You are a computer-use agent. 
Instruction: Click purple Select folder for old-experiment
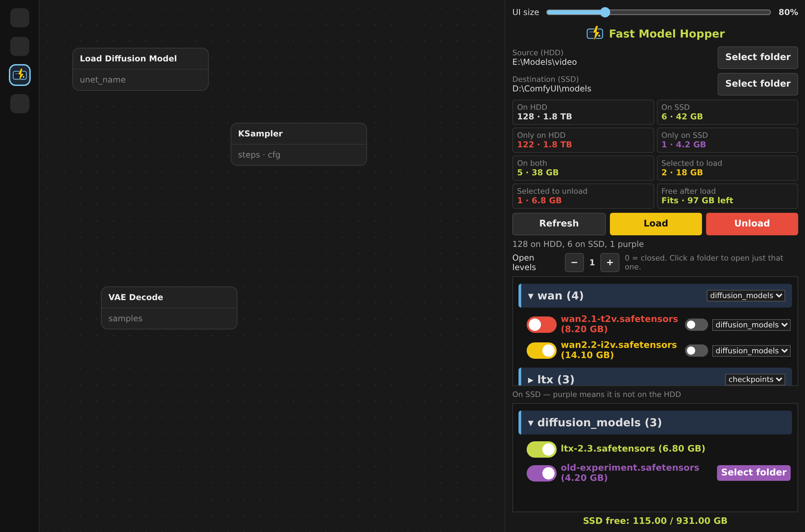click(753, 473)
